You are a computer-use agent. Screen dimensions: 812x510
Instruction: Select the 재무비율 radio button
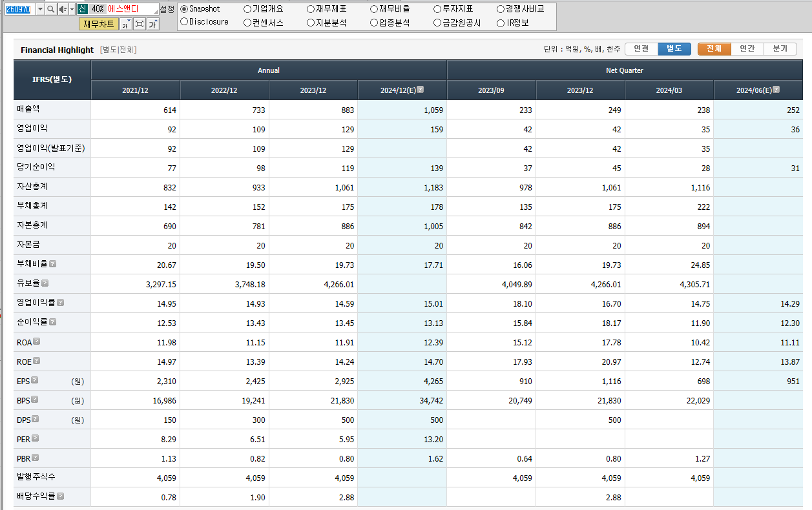[374, 9]
